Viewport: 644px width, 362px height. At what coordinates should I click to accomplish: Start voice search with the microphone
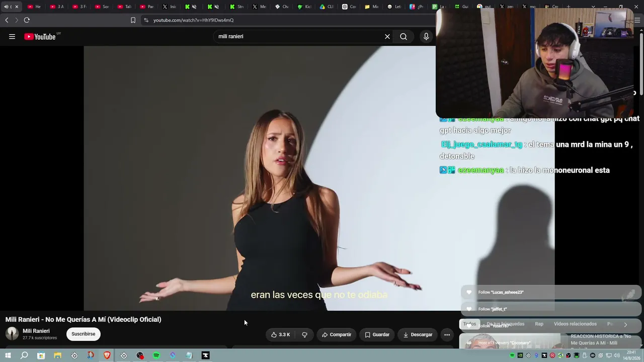point(426,36)
